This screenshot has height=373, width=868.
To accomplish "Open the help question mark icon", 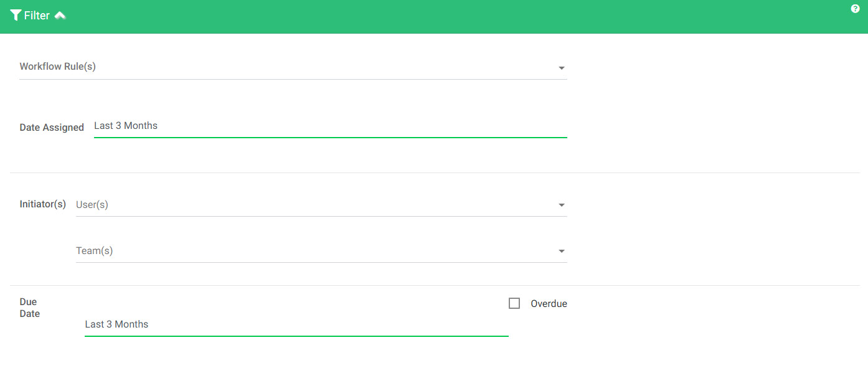I will (855, 8).
